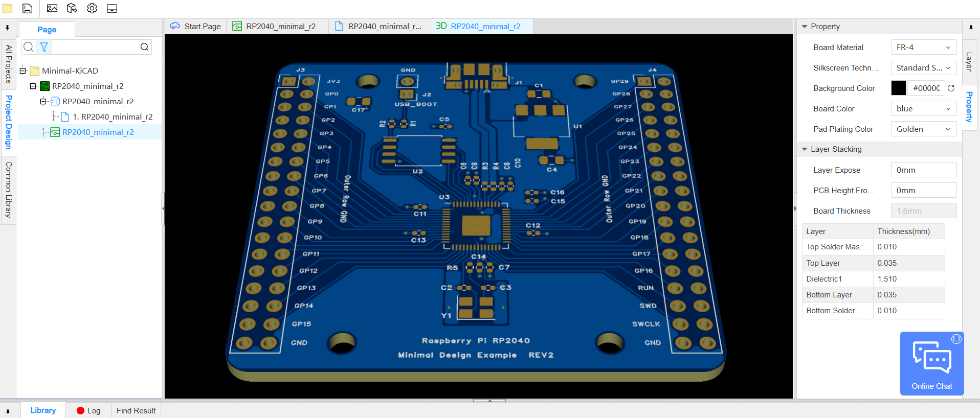Click the 3D model export cube icon
This screenshot has width=980, height=418.
point(72,8)
